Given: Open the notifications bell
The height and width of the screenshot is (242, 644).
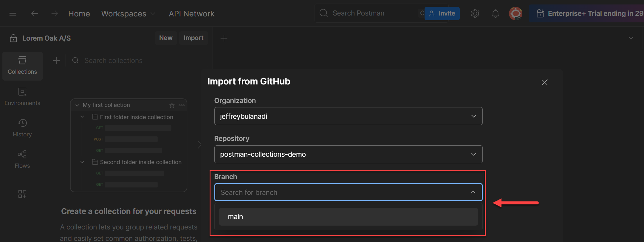Looking at the screenshot, I should tap(495, 13).
